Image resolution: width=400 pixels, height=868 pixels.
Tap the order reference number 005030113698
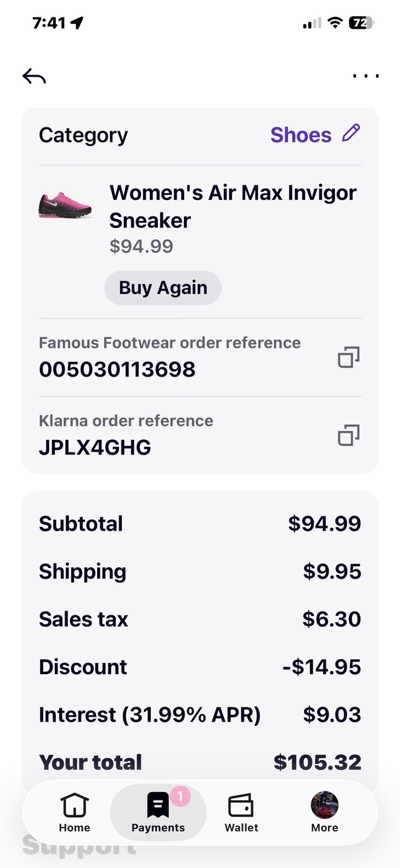click(117, 369)
